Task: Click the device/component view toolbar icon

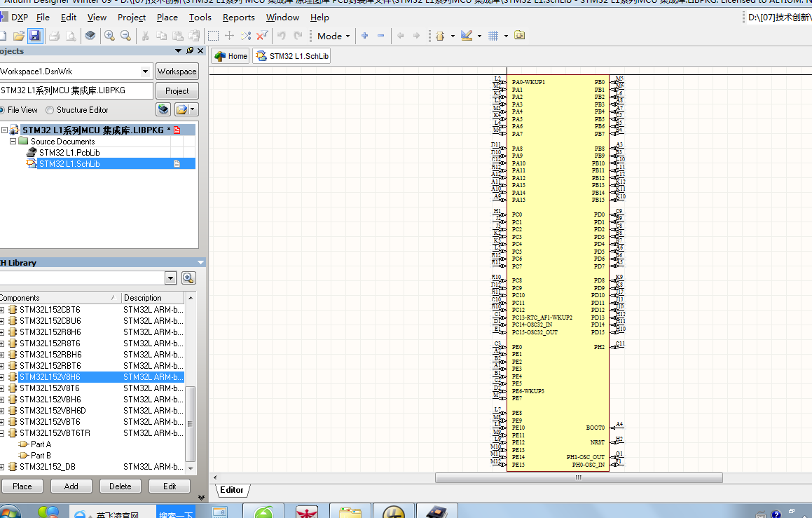Action: pos(90,36)
